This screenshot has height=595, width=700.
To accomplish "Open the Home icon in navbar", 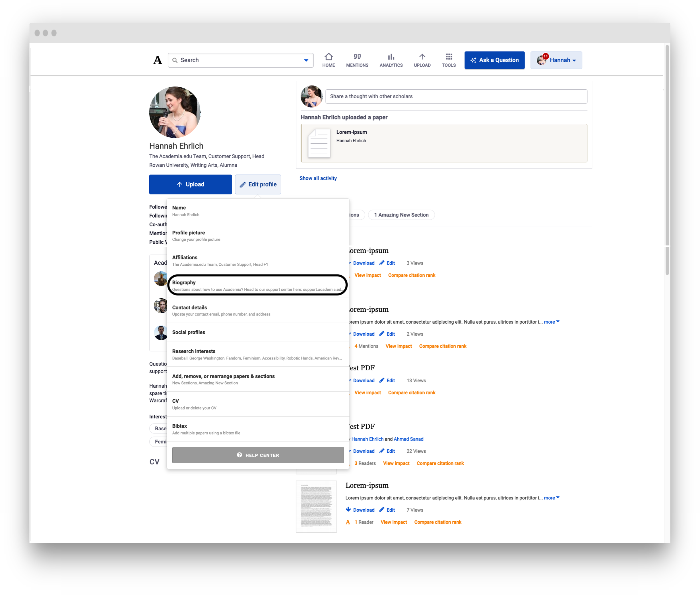I will (328, 57).
